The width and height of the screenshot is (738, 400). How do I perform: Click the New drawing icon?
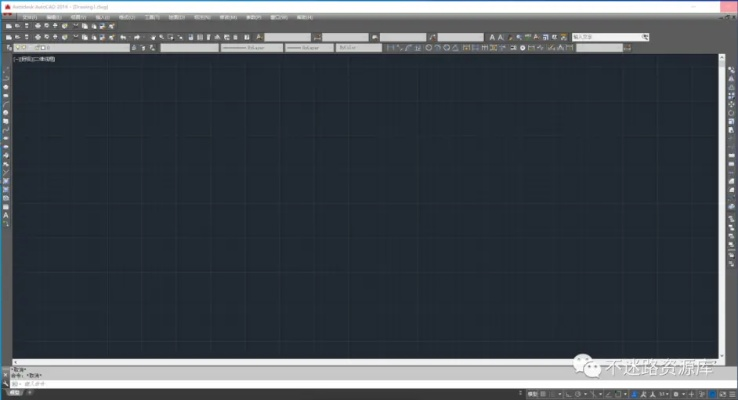[x=8, y=37]
